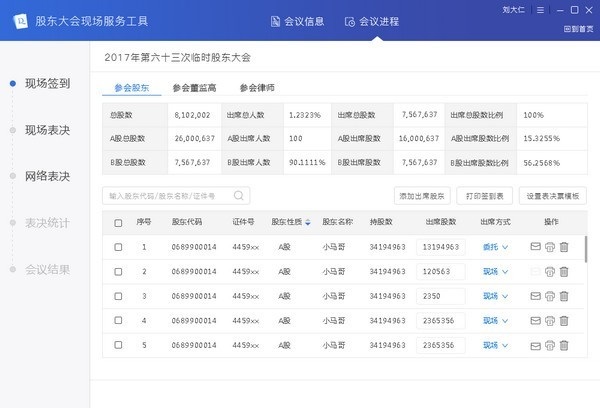Screen dimensions: 600x408
Task: Click the trash icon in row 1
Action: [x=564, y=247]
